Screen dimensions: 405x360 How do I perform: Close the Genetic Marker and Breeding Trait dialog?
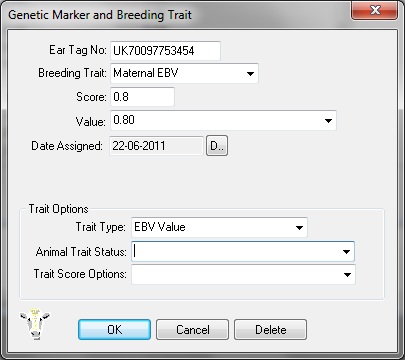pyautogui.click(x=375, y=10)
